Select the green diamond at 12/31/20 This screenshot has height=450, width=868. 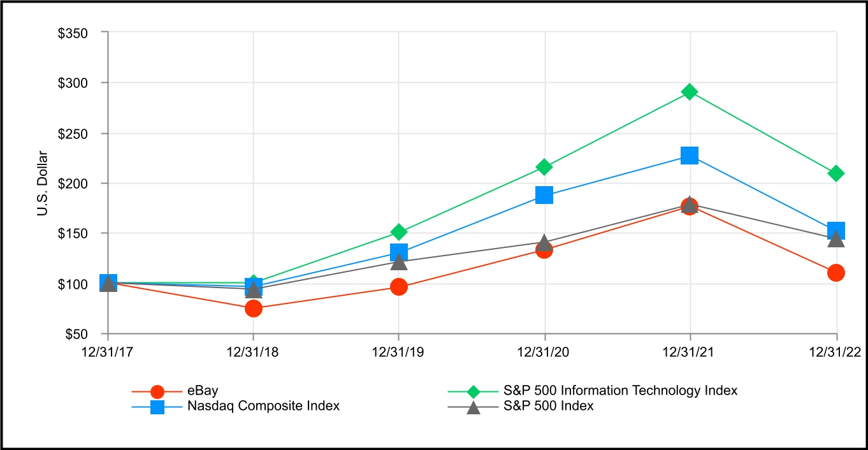pos(544,167)
